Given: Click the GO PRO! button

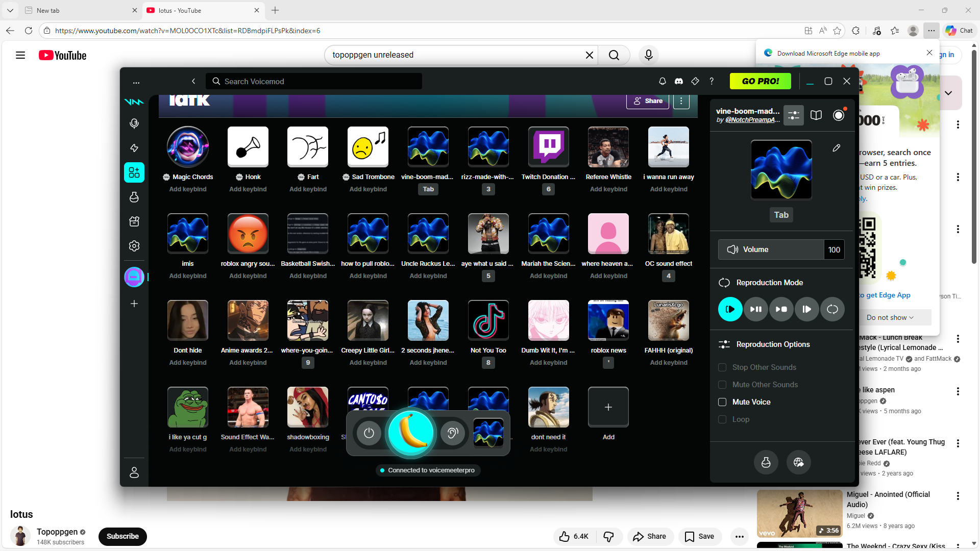Looking at the screenshot, I should coord(761,81).
